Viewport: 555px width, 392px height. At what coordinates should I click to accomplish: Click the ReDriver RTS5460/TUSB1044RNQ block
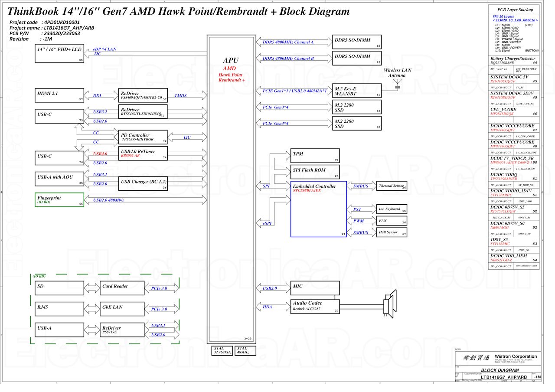143,112
